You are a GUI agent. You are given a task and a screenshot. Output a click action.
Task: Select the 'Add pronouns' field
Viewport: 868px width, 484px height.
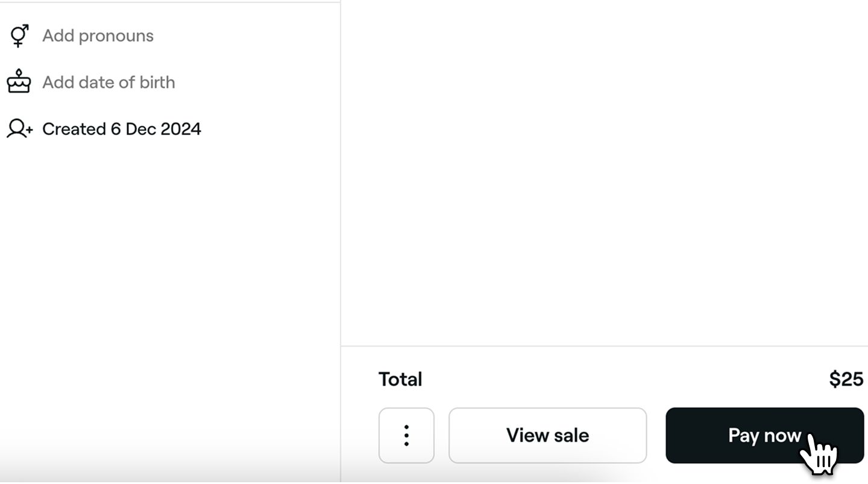coord(98,36)
